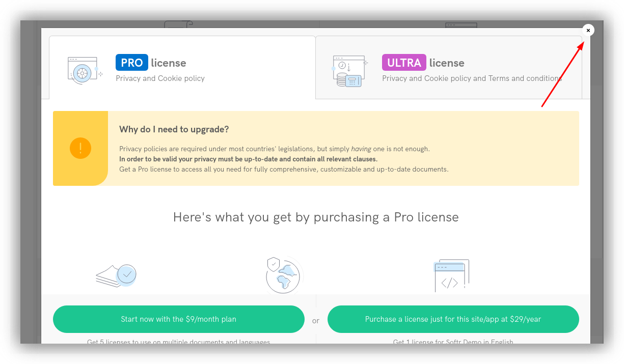Click the code window icon
624x364 pixels.
451,275
